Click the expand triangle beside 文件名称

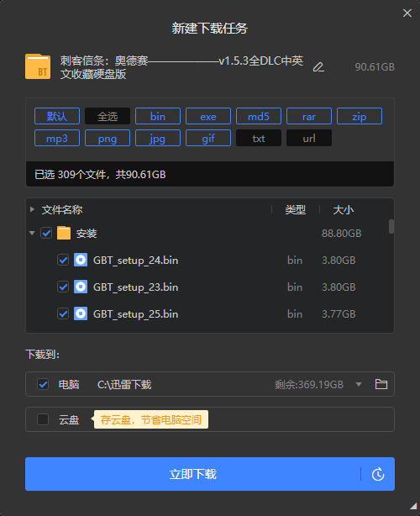[32, 209]
